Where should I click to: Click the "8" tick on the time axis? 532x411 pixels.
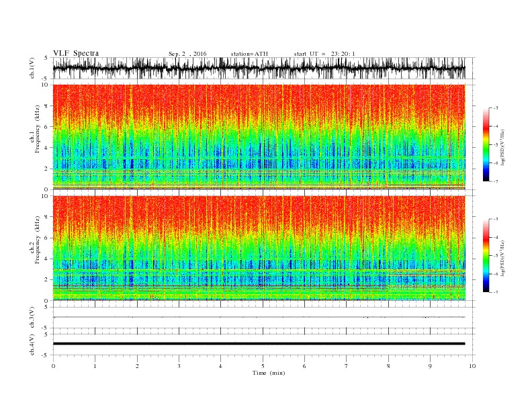(388, 366)
